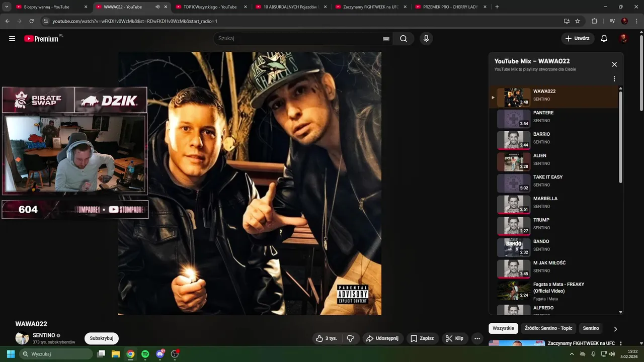Like the WAWA022 video
The image size is (644, 362).
326,338
